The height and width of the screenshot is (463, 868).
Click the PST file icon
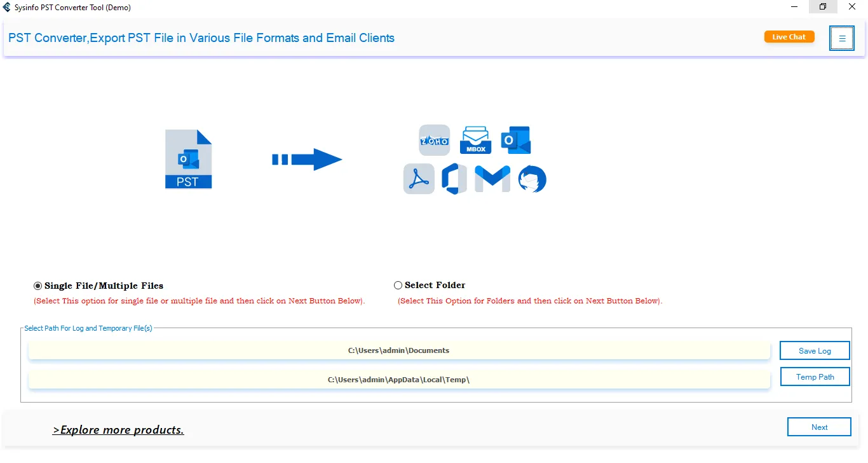point(188,159)
